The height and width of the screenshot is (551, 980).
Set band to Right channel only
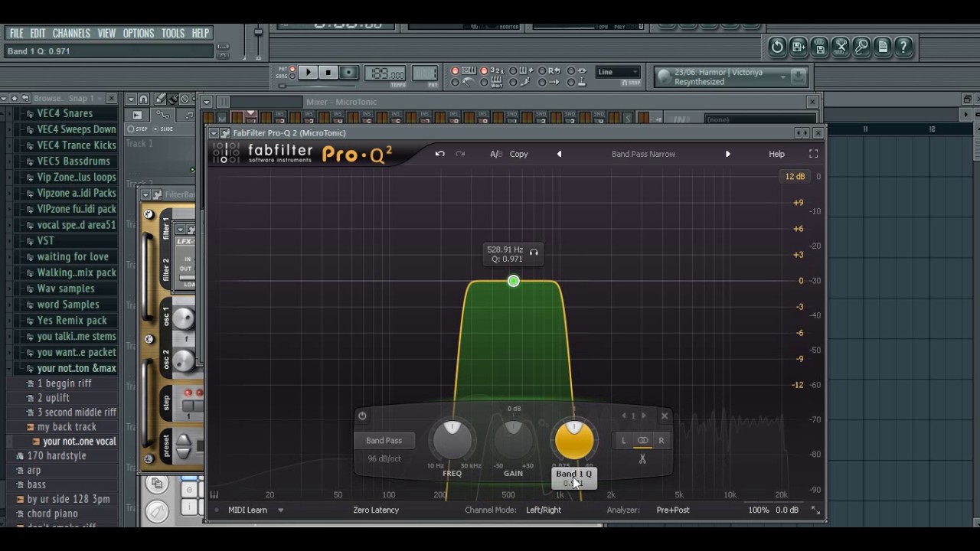coord(661,441)
